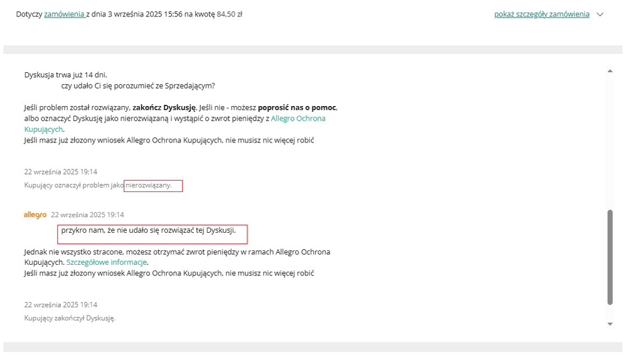This screenshot has height=364, width=627.
Task: Click the scrollbar up arrow
Action: [x=610, y=71]
